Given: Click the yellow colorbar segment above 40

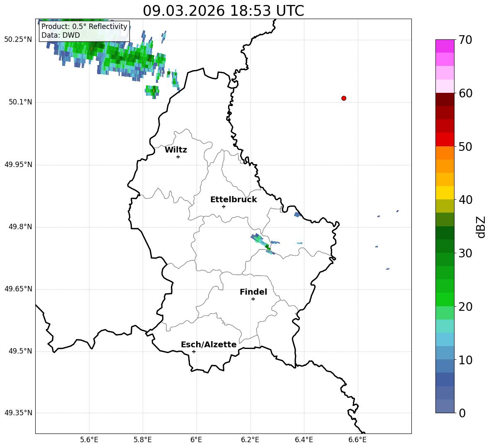Looking at the screenshot, I should tap(445, 193).
